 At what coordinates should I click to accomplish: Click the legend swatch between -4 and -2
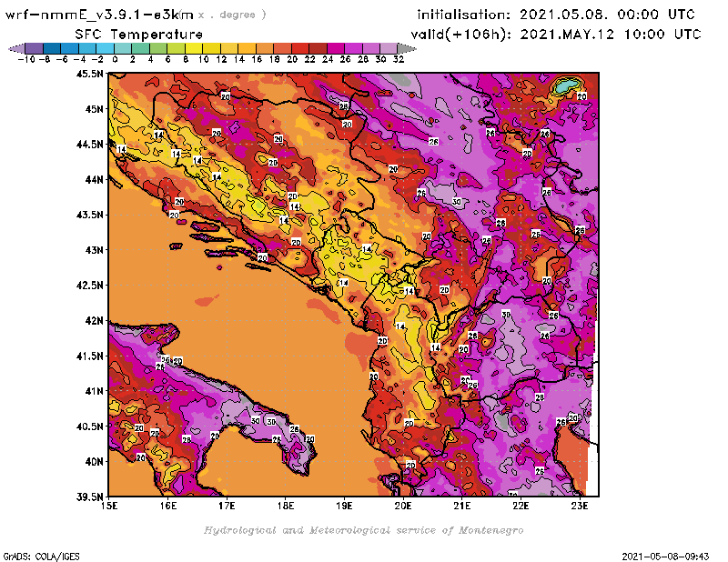[87, 48]
